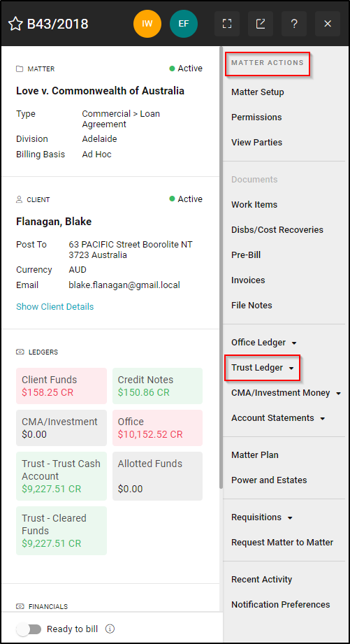Screen dimensions: 350x644
Task: Open matter in new window icon
Action: coord(261,24)
